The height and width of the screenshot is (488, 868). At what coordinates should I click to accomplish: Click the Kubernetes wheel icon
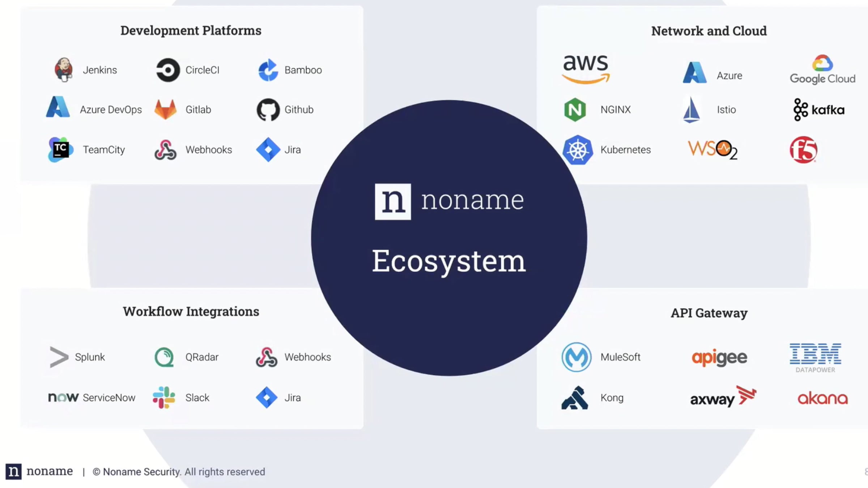point(578,150)
